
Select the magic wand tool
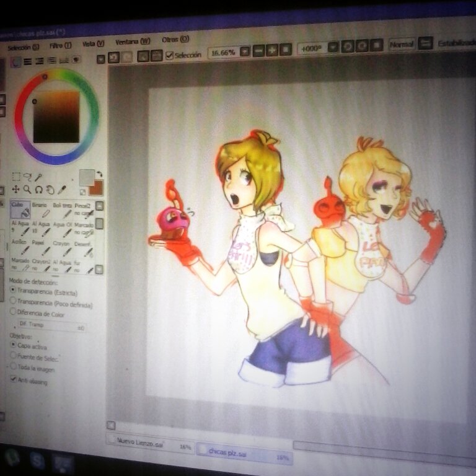click(x=38, y=177)
